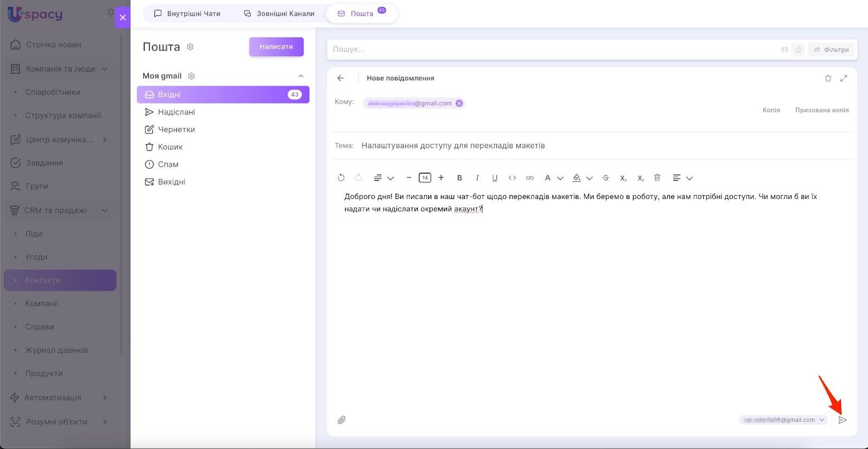Redo the last undone edit
Viewport: 868px width, 449px height.
click(358, 177)
